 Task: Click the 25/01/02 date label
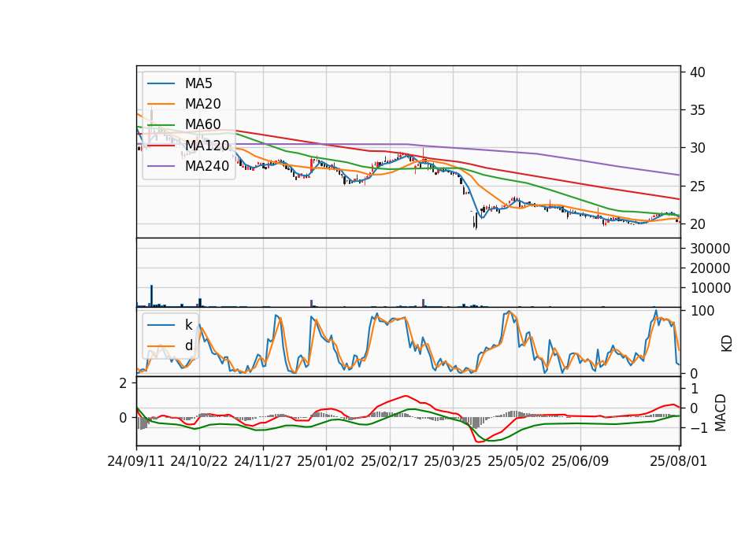tap(325, 461)
